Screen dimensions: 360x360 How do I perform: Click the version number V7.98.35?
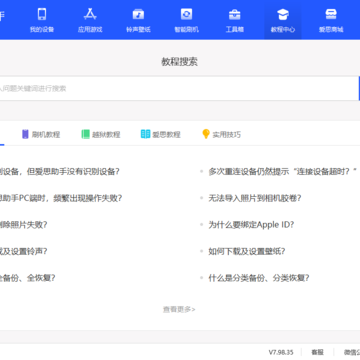(281, 352)
